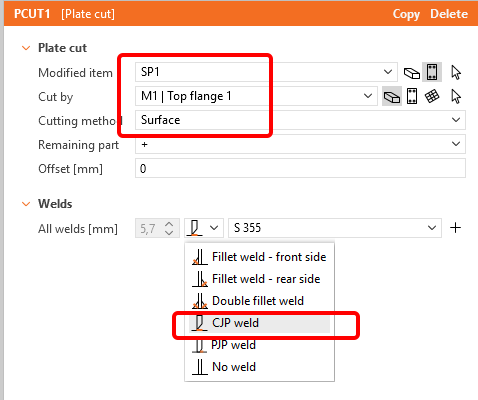Choose plate icon in Cut by row

click(x=412, y=96)
